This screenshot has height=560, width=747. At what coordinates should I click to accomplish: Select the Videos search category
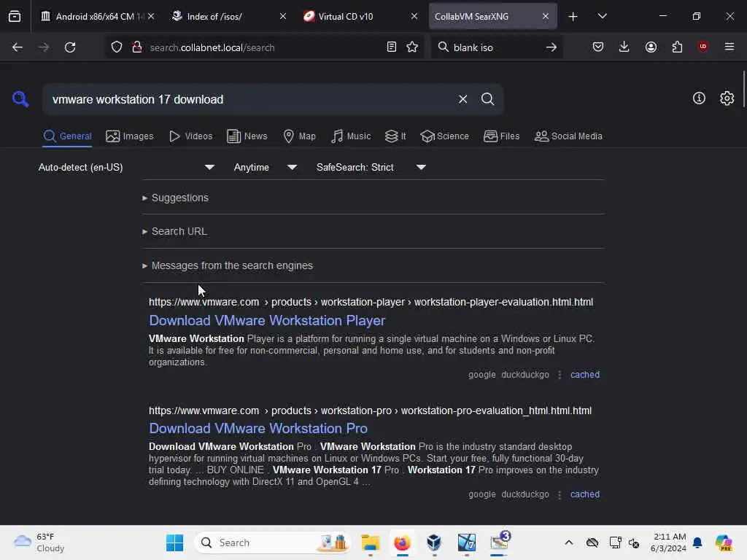point(191,136)
